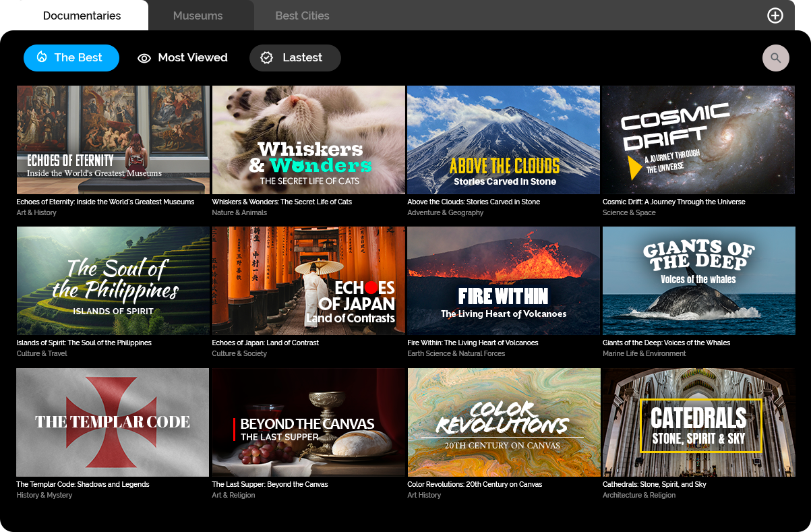Open Echoes of Japan thumbnail
This screenshot has width=811, height=532.
[x=309, y=280]
